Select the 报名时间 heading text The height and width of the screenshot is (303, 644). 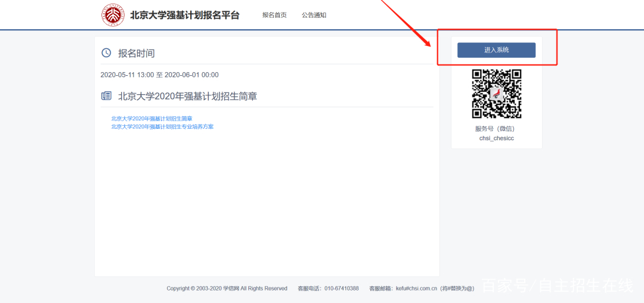pyautogui.click(x=137, y=53)
